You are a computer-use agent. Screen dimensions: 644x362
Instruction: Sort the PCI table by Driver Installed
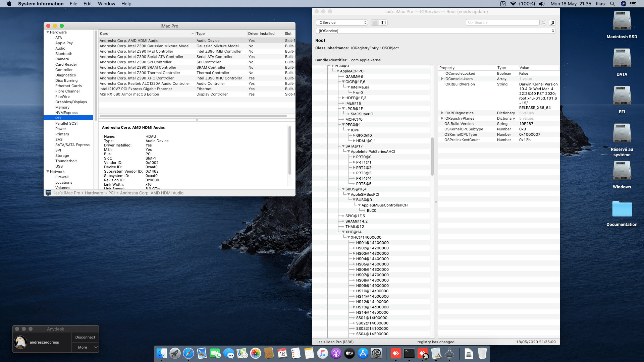[x=265, y=34]
